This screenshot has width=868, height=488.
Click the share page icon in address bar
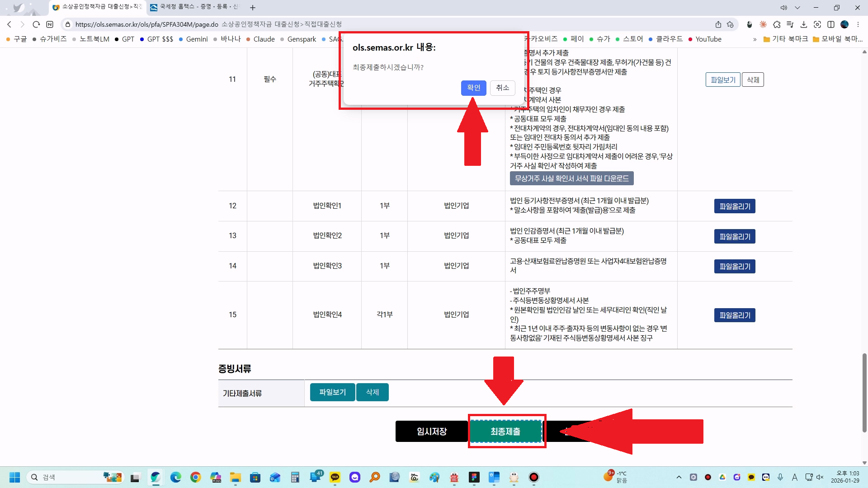(718, 24)
